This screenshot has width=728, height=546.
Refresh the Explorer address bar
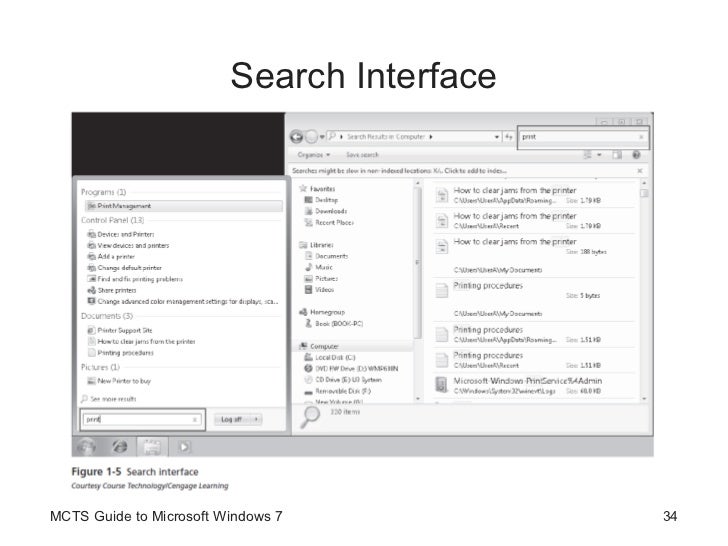click(509, 137)
